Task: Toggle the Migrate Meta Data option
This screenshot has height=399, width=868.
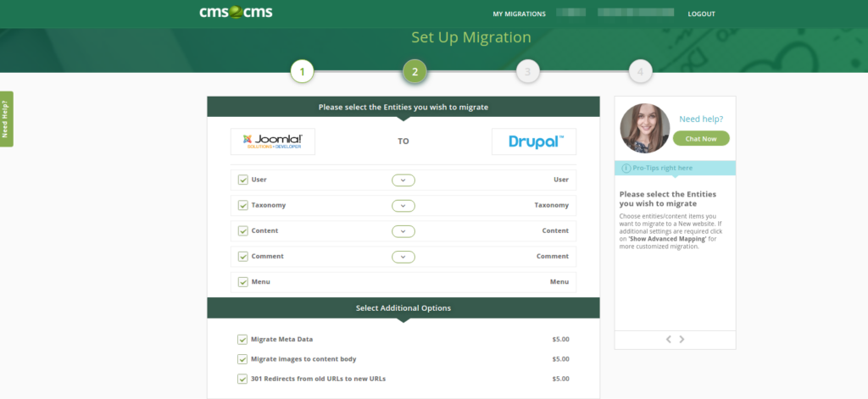Action: point(242,339)
